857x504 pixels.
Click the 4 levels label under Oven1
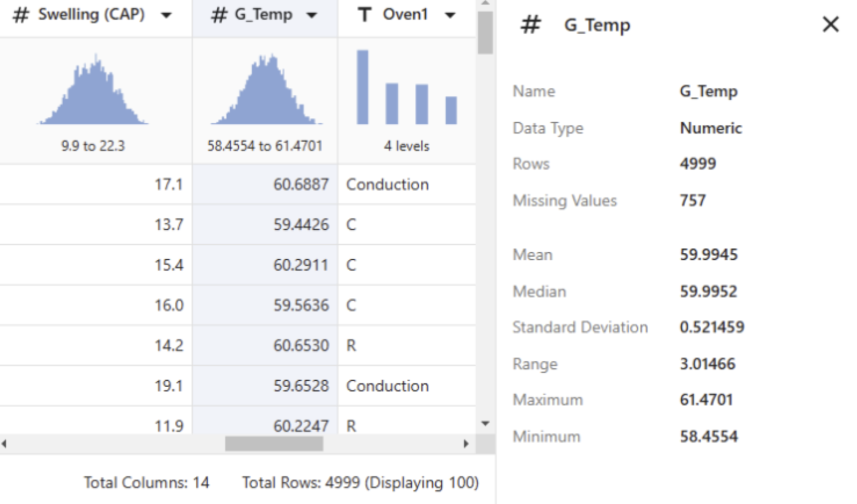click(x=407, y=146)
